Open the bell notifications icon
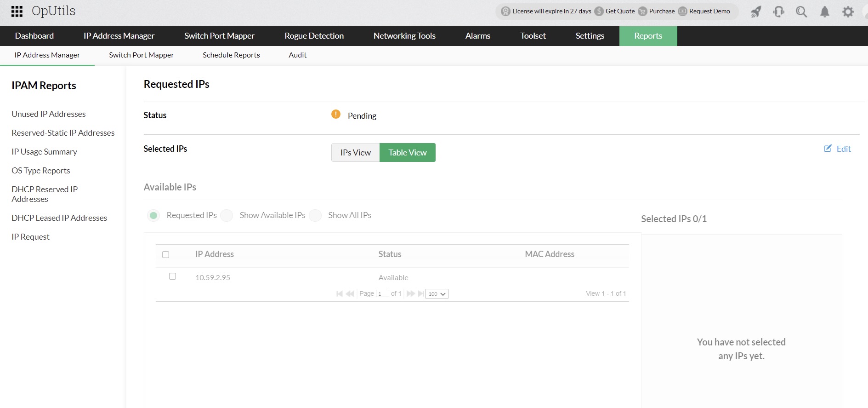Screen dimensions: 868x408 (x=825, y=11)
